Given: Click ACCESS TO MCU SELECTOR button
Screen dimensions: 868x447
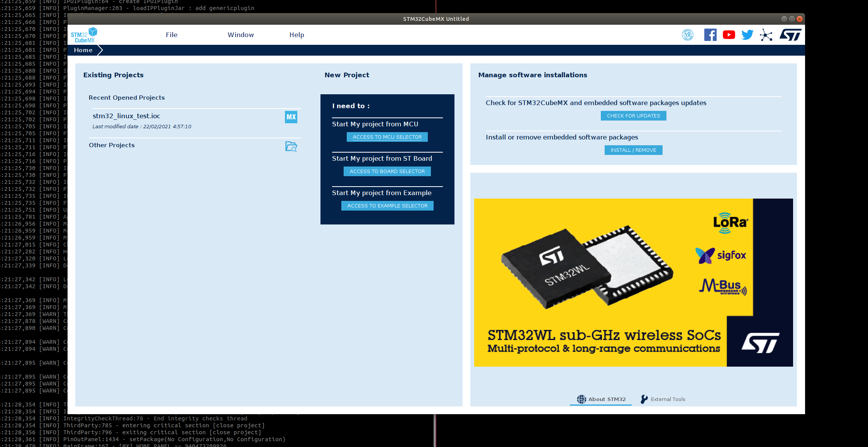Looking at the screenshot, I should tap(387, 137).
